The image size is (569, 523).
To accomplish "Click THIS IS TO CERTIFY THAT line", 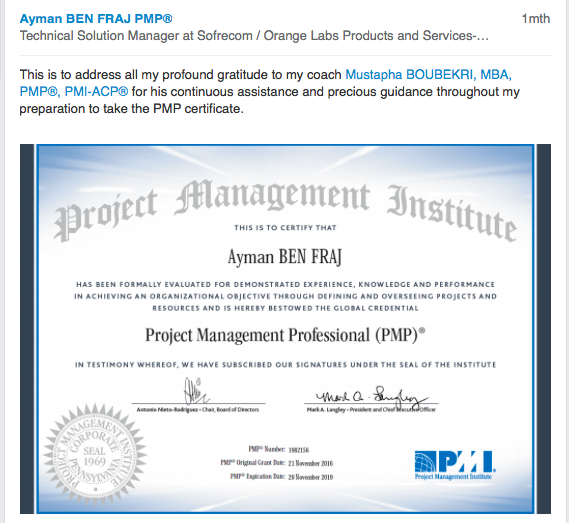I will click(x=285, y=228).
